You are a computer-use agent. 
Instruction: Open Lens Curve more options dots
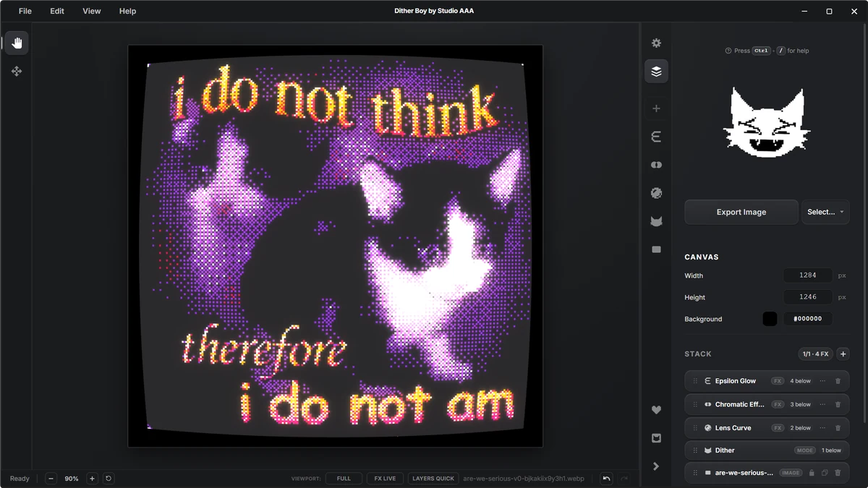click(822, 428)
